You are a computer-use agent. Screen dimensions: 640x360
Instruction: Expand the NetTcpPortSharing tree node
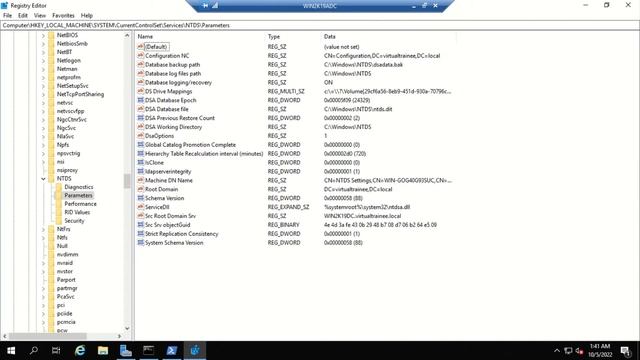pos(43,94)
